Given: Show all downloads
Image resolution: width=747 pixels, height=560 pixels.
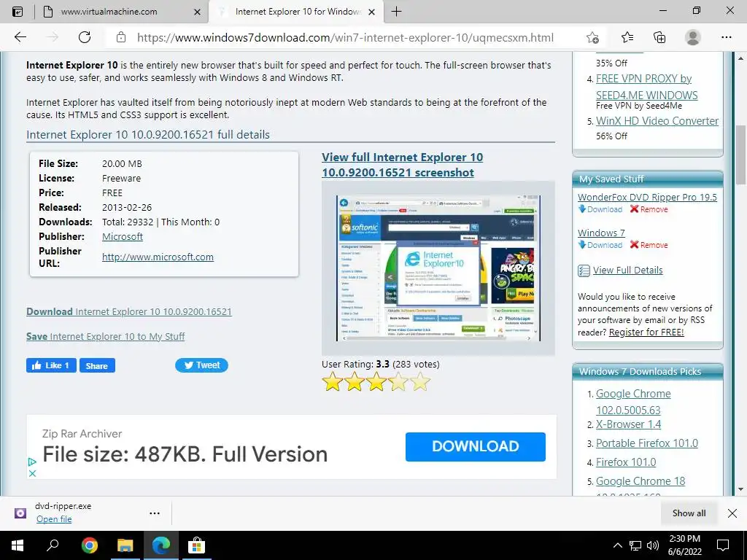Looking at the screenshot, I should pos(689,513).
